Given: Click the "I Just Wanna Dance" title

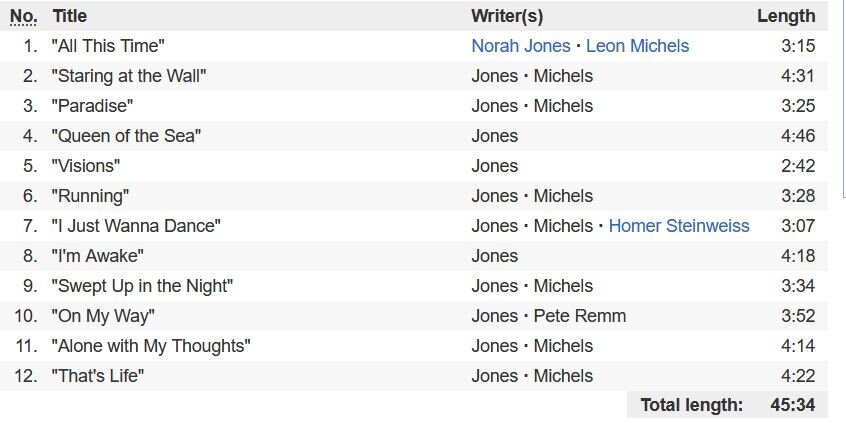Looking at the screenshot, I should 136,226.
